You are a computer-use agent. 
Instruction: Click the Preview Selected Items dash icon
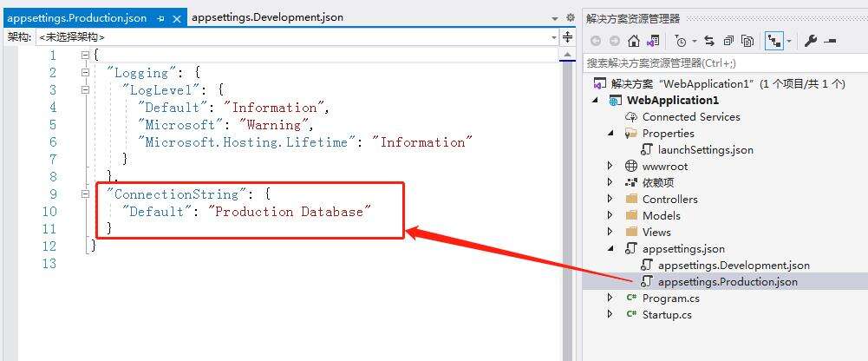click(x=830, y=41)
